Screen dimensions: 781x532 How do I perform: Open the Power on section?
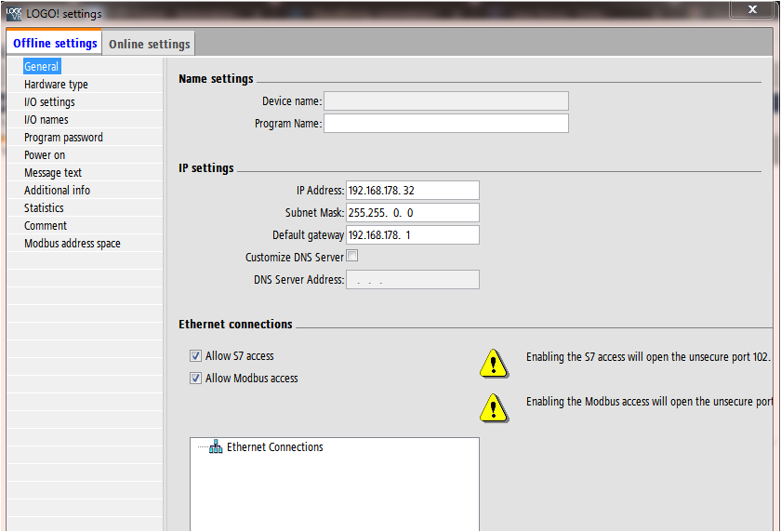[x=45, y=155]
